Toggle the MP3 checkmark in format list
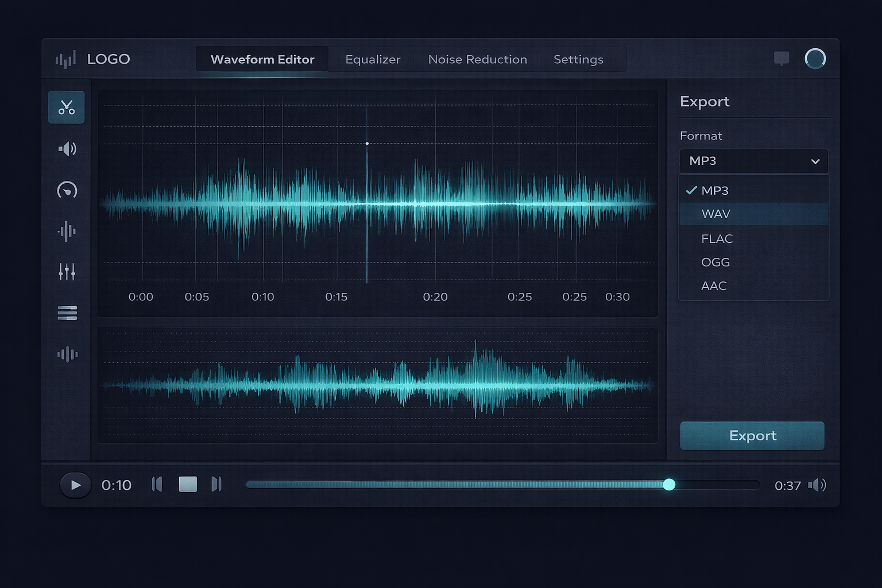The height and width of the screenshot is (588, 882). (691, 190)
